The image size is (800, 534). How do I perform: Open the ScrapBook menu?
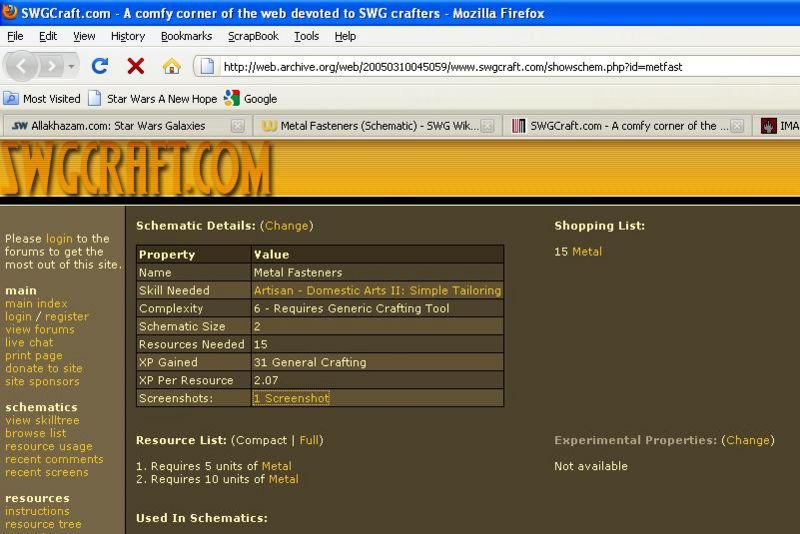pyautogui.click(x=253, y=36)
